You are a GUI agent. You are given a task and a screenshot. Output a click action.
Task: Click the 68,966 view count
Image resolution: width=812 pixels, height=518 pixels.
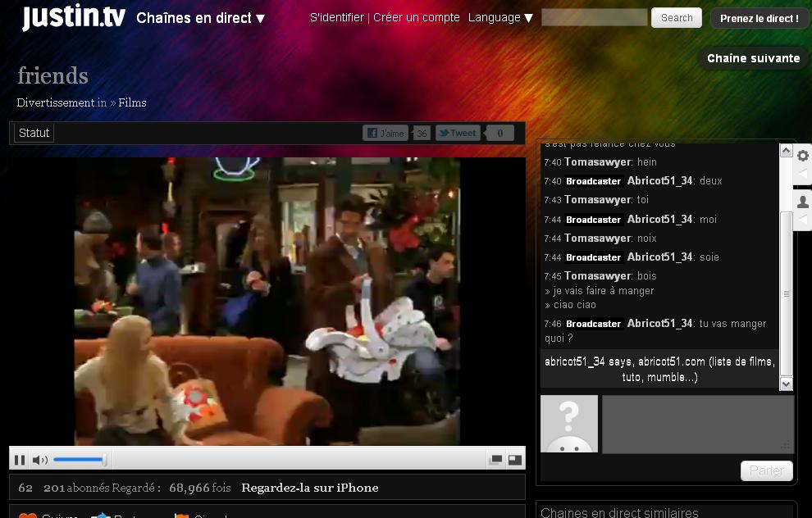tap(189, 488)
